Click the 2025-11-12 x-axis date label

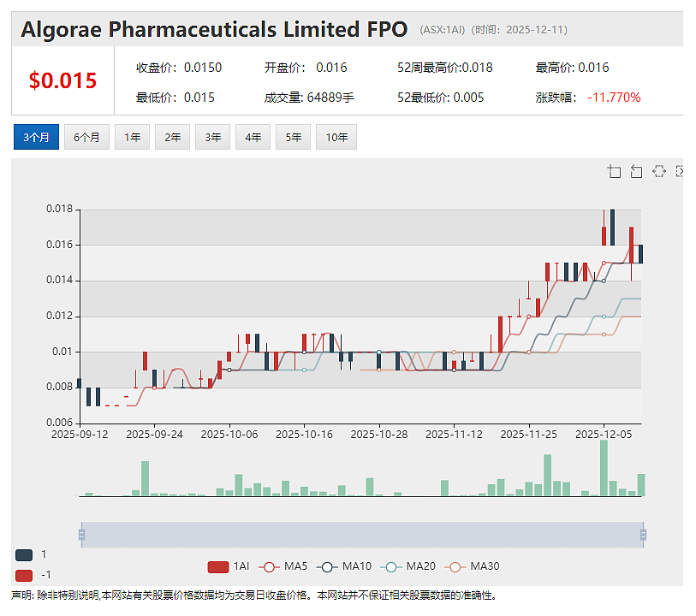pos(454,435)
